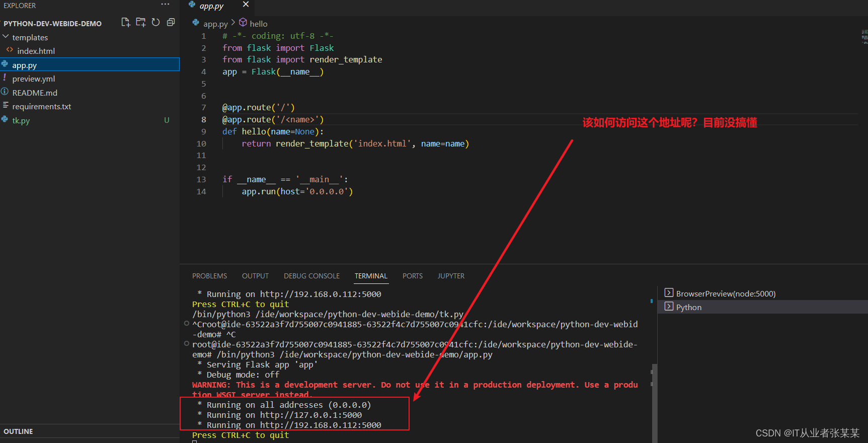Select app.py in the file tree
The height and width of the screenshot is (443, 868).
(90, 65)
